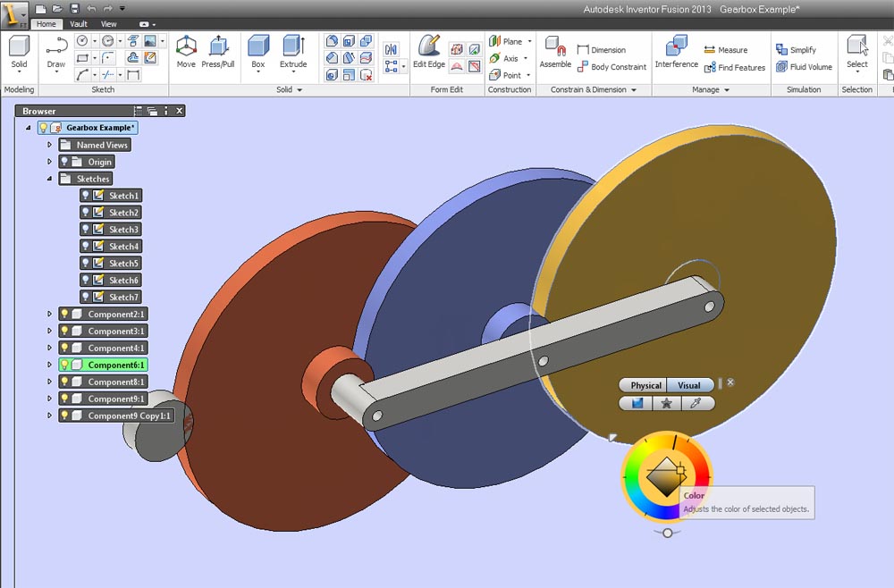This screenshot has width=894, height=588.
Task: Expand Component8:1 in browser tree
Action: click(49, 382)
